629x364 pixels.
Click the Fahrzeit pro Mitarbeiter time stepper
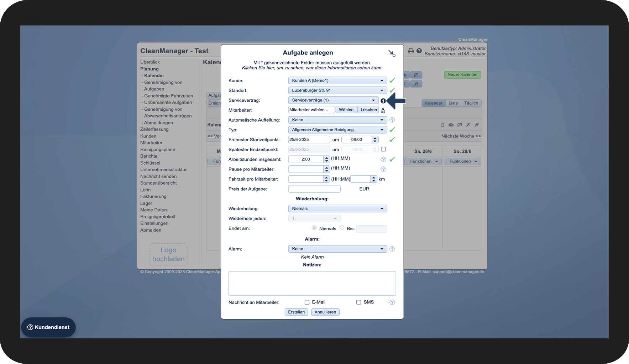click(326, 179)
